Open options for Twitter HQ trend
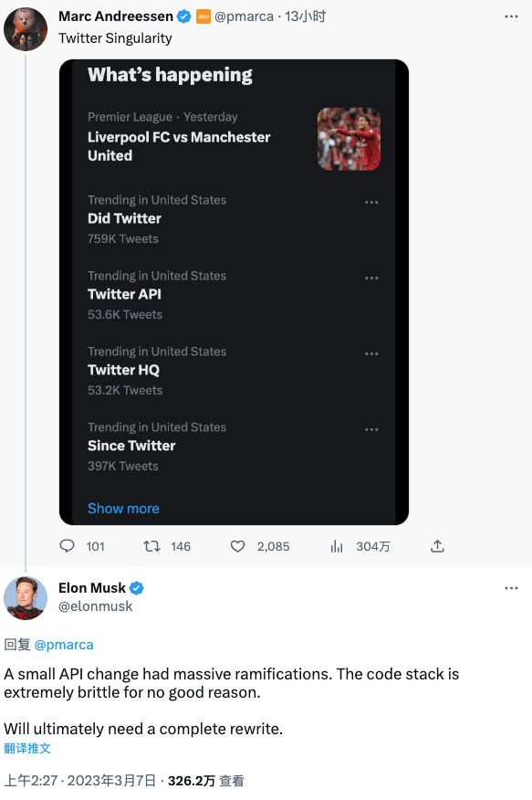This screenshot has height=800, width=532. click(371, 353)
